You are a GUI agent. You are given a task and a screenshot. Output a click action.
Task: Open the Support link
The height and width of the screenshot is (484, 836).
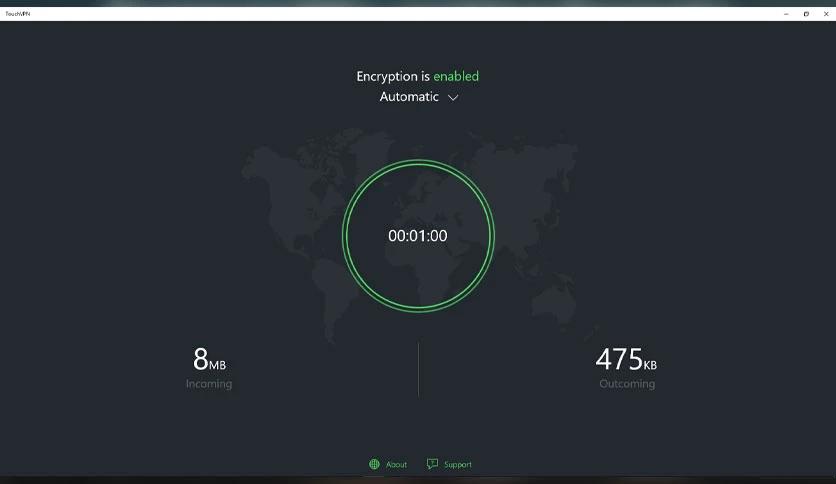click(x=457, y=465)
